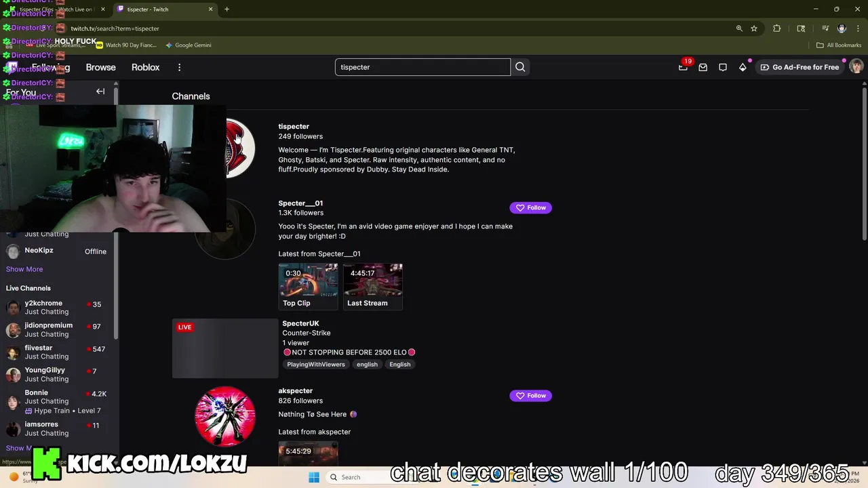Click the browser zoom magnifier icon
The width and height of the screenshot is (868, 488).
coord(739,28)
